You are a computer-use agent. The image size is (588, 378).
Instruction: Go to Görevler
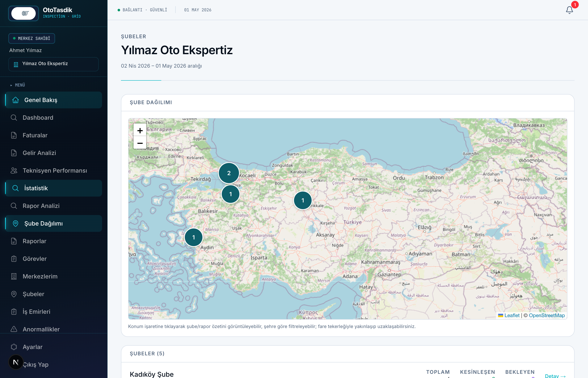click(54, 259)
